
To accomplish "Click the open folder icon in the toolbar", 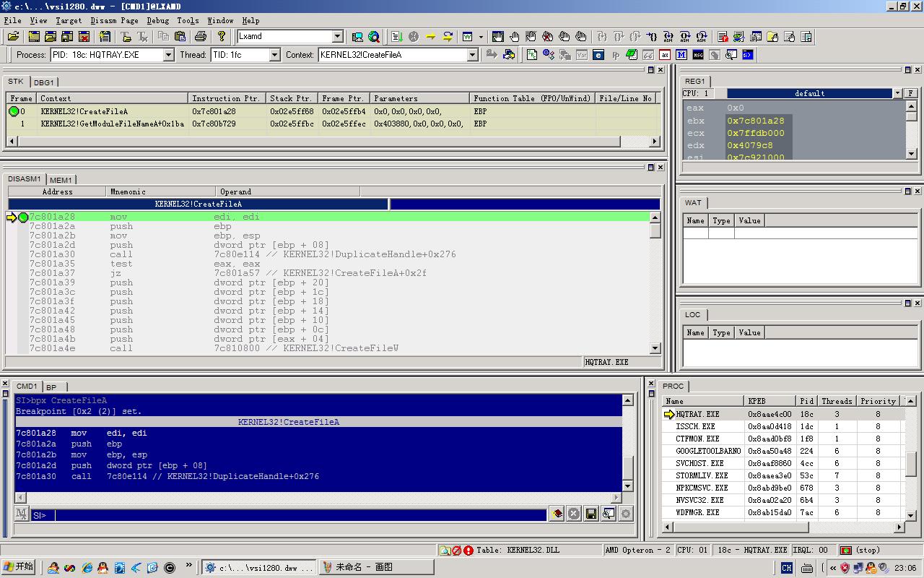I will 14,36.
